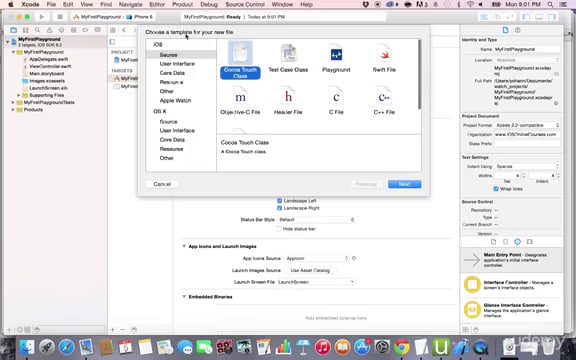Click Use Asset Catalog button

point(310,270)
